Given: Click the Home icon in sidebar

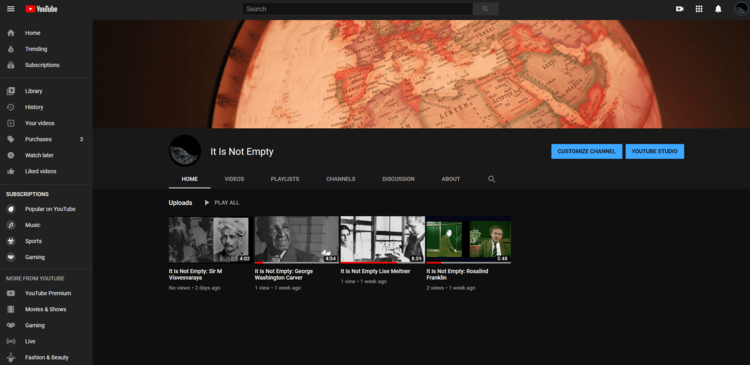Looking at the screenshot, I should (11, 33).
